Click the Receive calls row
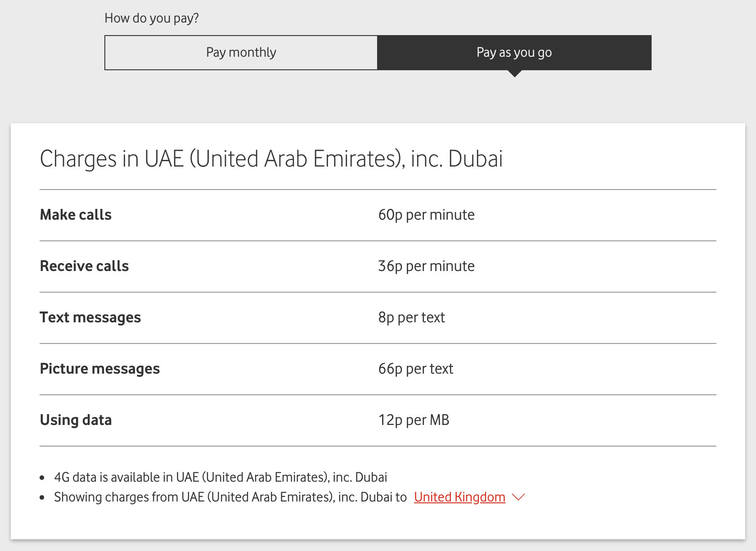The width and height of the screenshot is (756, 551). 84,266
